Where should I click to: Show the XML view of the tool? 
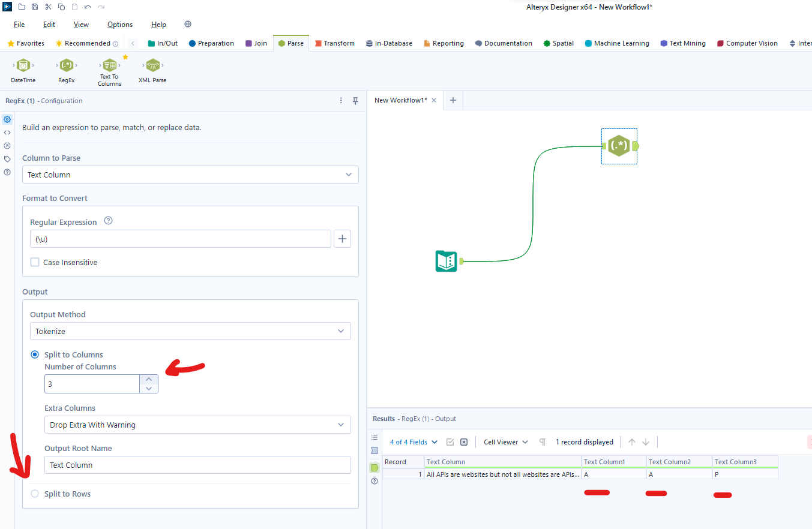coord(7,133)
